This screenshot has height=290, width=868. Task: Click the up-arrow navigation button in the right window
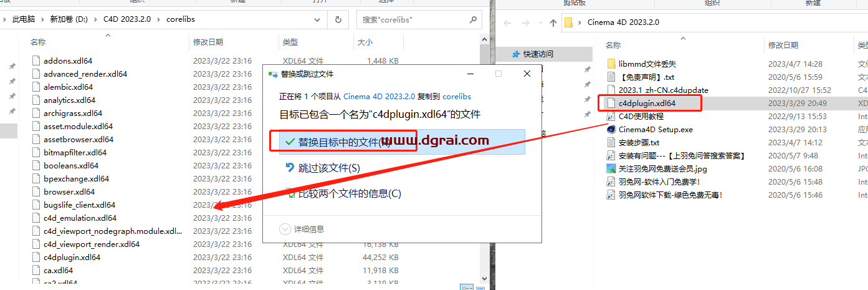click(x=553, y=22)
